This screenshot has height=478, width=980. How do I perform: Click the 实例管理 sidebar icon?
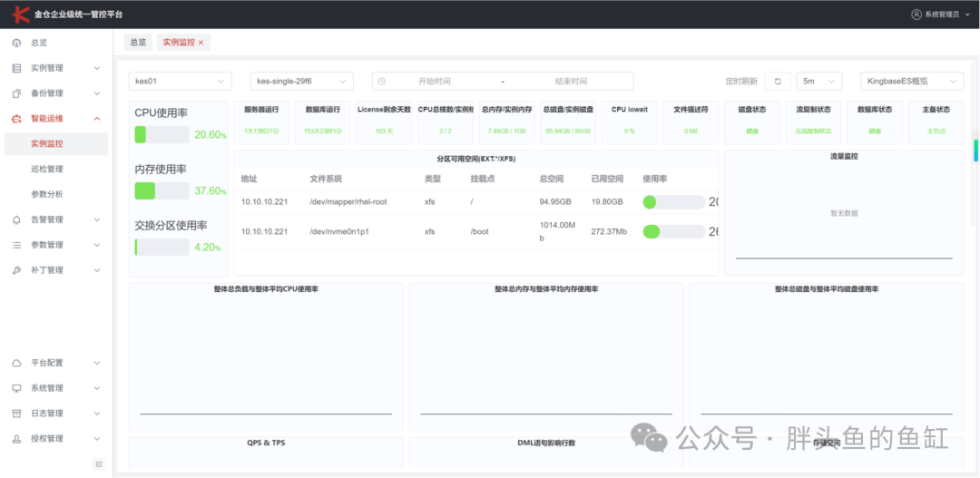(x=17, y=68)
